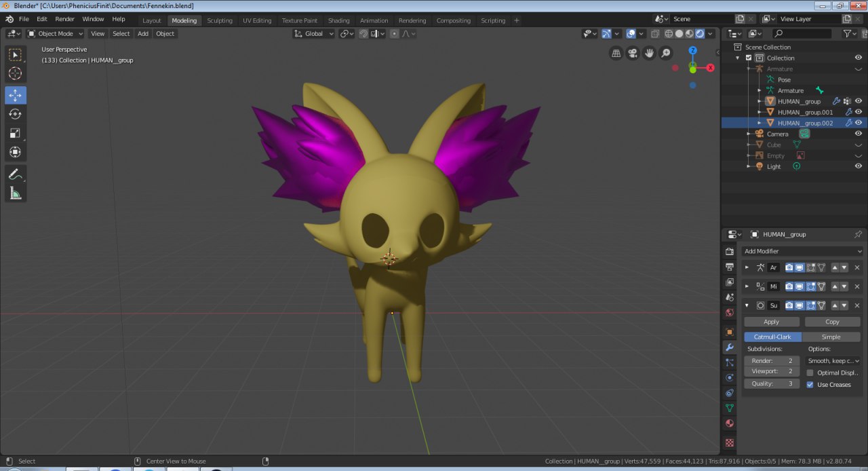Toggle the camera view icon
868x471 pixels.
633,53
